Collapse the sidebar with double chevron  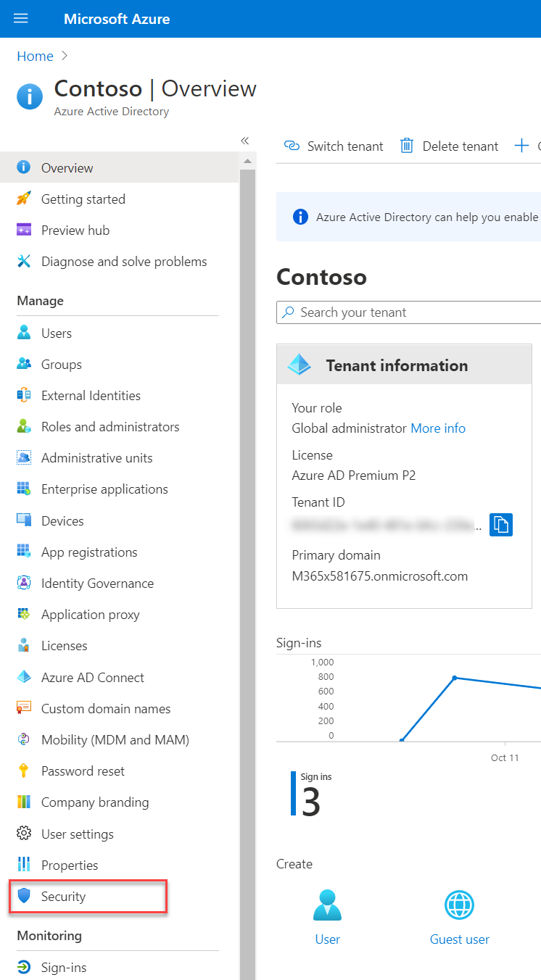click(244, 141)
